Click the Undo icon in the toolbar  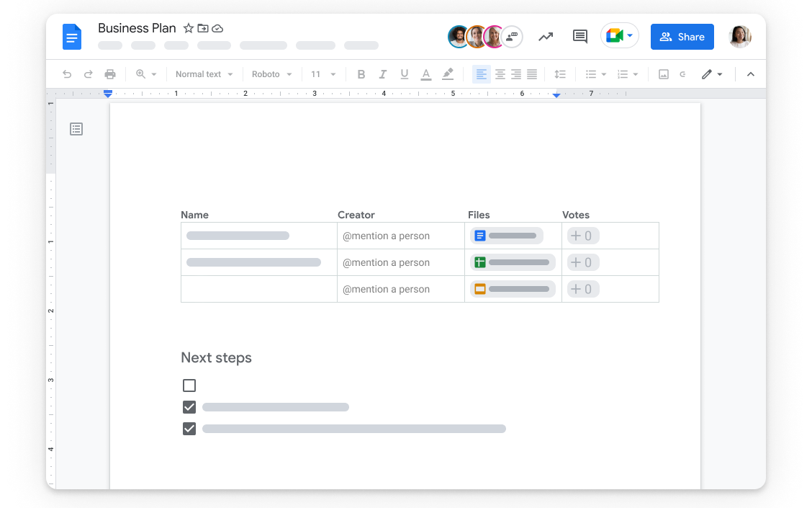68,73
